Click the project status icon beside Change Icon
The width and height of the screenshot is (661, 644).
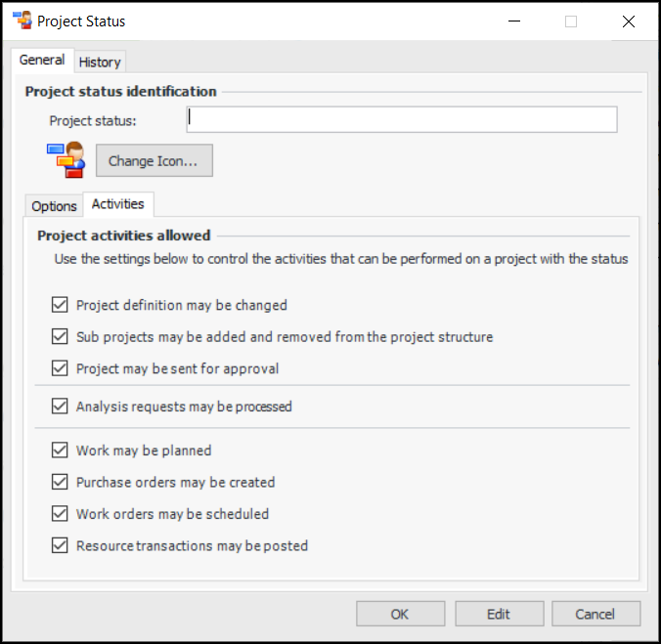coord(66,160)
